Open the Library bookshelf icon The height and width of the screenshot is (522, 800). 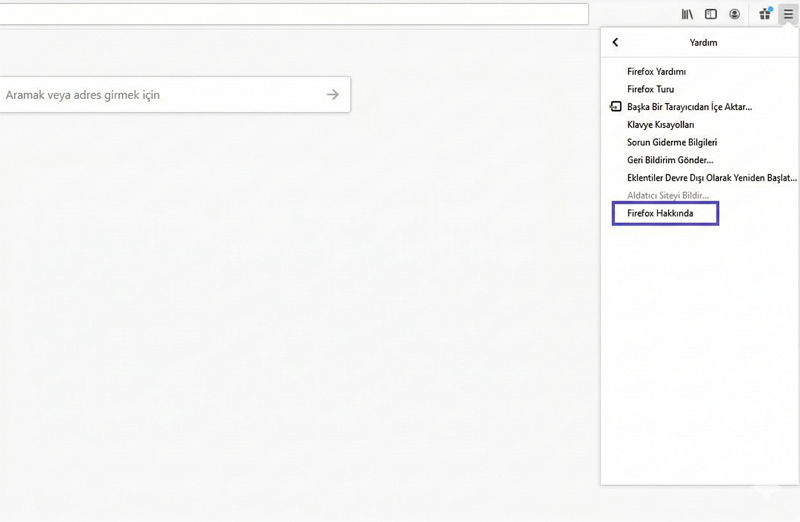click(x=687, y=14)
